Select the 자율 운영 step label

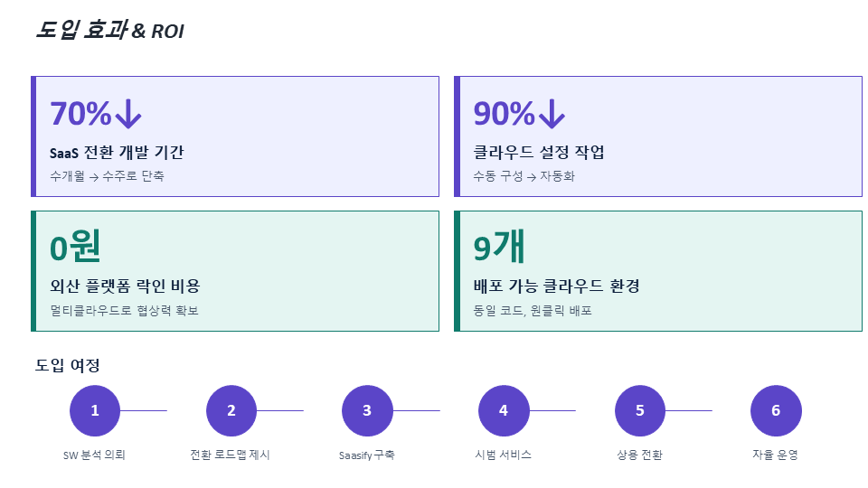(x=775, y=455)
